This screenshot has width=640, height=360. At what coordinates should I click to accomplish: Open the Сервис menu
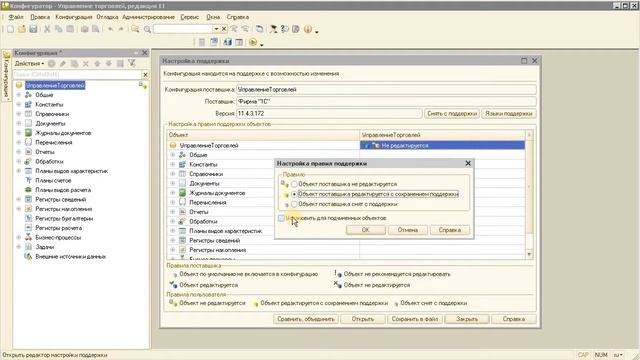click(x=190, y=17)
